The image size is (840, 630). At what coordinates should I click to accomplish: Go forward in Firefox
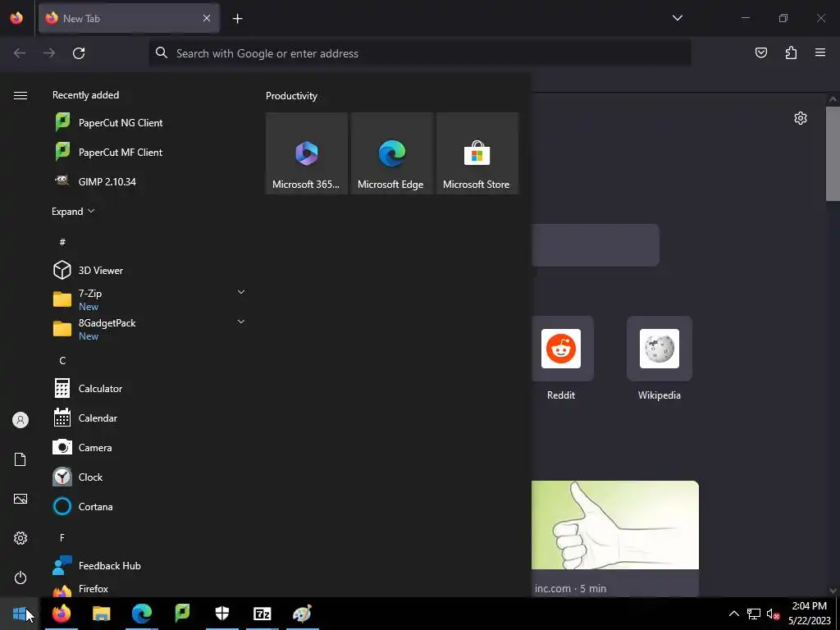[49, 53]
